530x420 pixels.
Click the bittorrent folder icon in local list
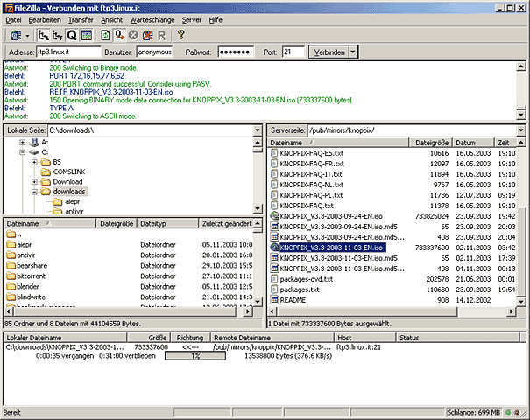point(11,276)
